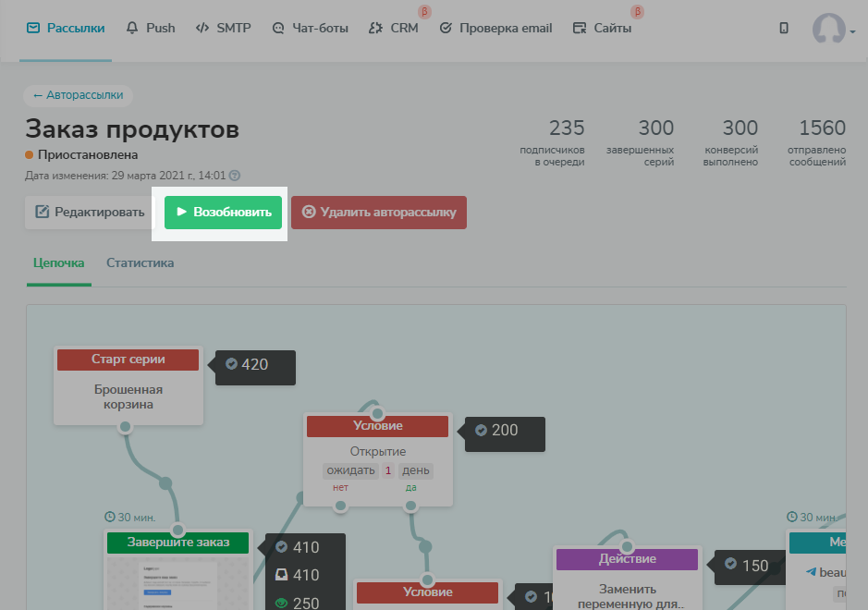Select the Старт серии block
Image resolution: width=868 pixels, height=610 pixels.
pos(128,385)
